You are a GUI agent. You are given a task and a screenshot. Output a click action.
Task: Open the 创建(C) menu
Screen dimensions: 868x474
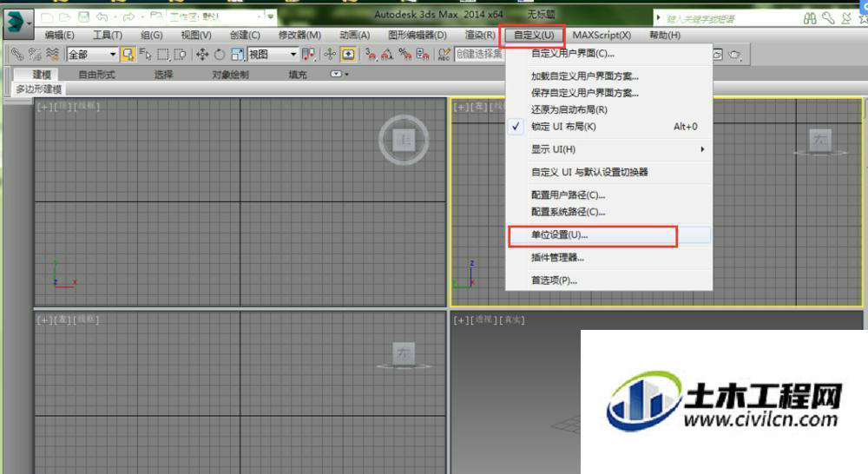245,35
